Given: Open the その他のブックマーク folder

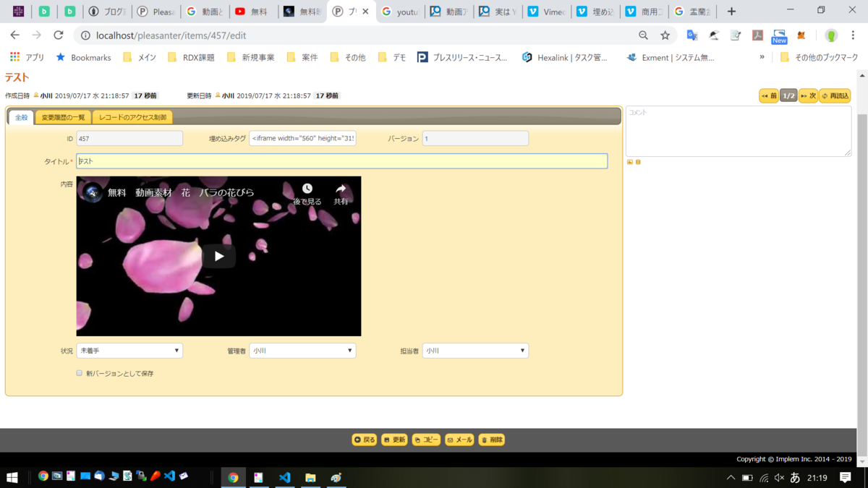Looking at the screenshot, I should (x=819, y=57).
